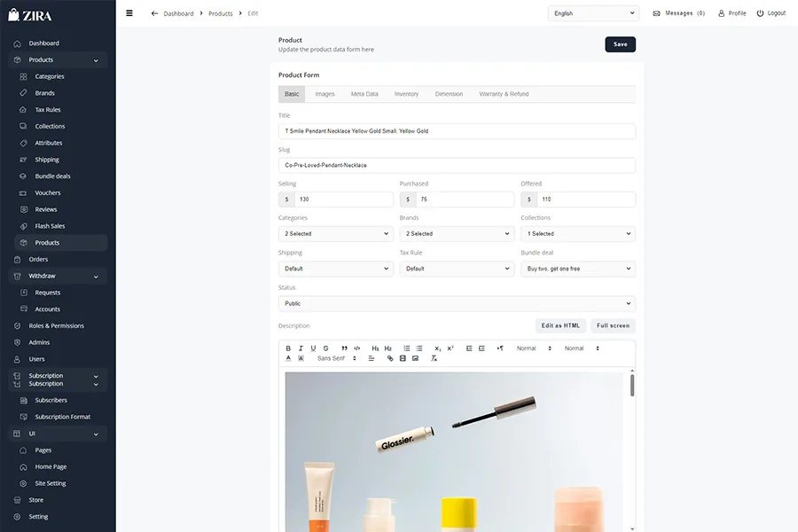The width and height of the screenshot is (798, 532).
Task: Switch to the Warranty & Refund tab
Action: pyautogui.click(x=504, y=94)
